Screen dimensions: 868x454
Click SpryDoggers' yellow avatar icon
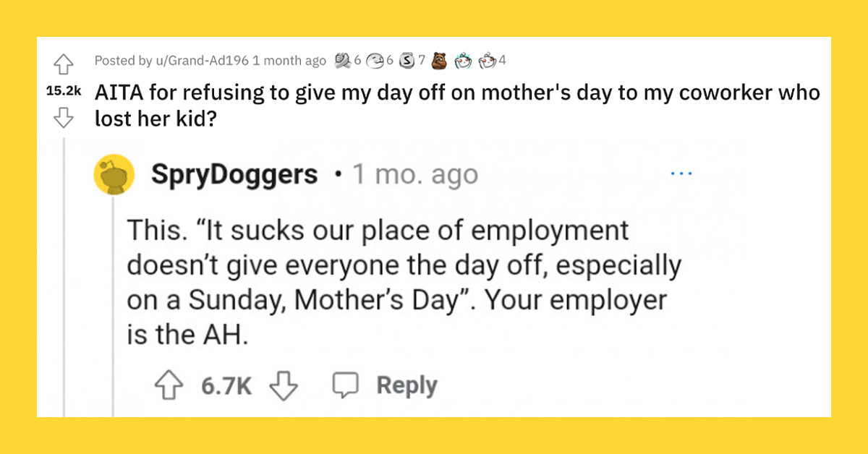[116, 174]
